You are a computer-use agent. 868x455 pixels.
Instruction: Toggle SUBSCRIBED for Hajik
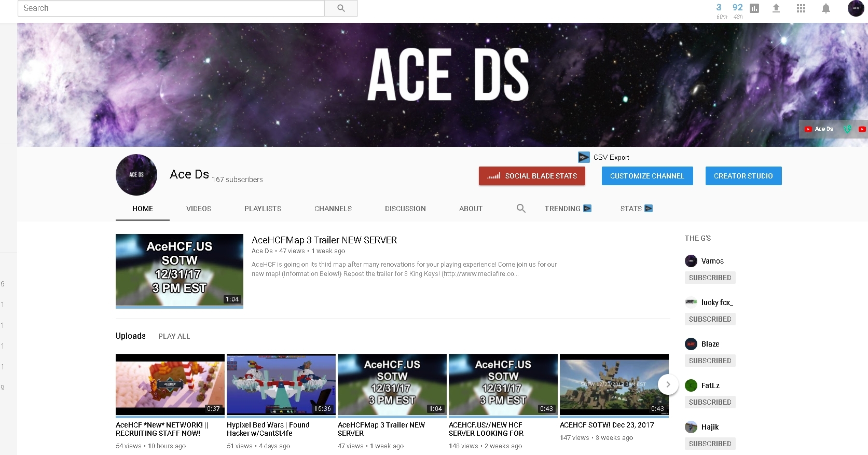(710, 444)
